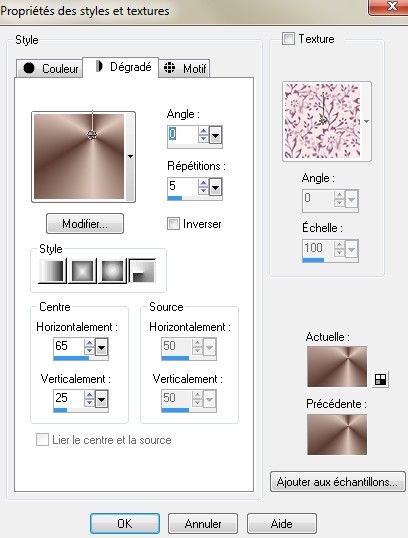This screenshot has width=408, height=538.
Task: Enable the Texture checkbox
Action: (x=288, y=38)
